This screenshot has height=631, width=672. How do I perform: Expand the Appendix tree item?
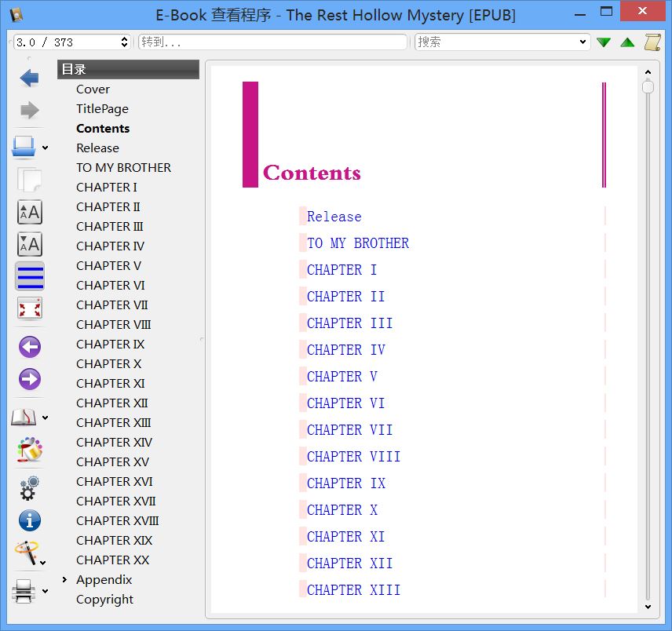(x=64, y=580)
